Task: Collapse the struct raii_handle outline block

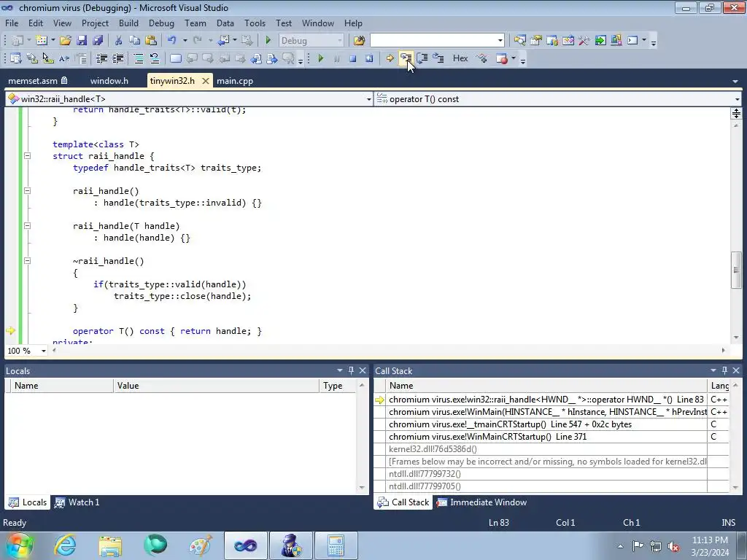Action: (x=28, y=156)
